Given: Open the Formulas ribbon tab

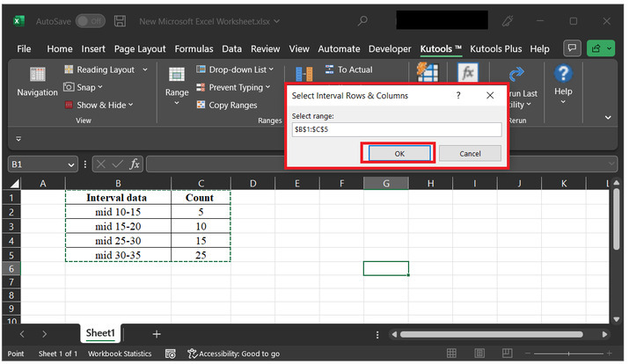Looking at the screenshot, I should pos(194,49).
